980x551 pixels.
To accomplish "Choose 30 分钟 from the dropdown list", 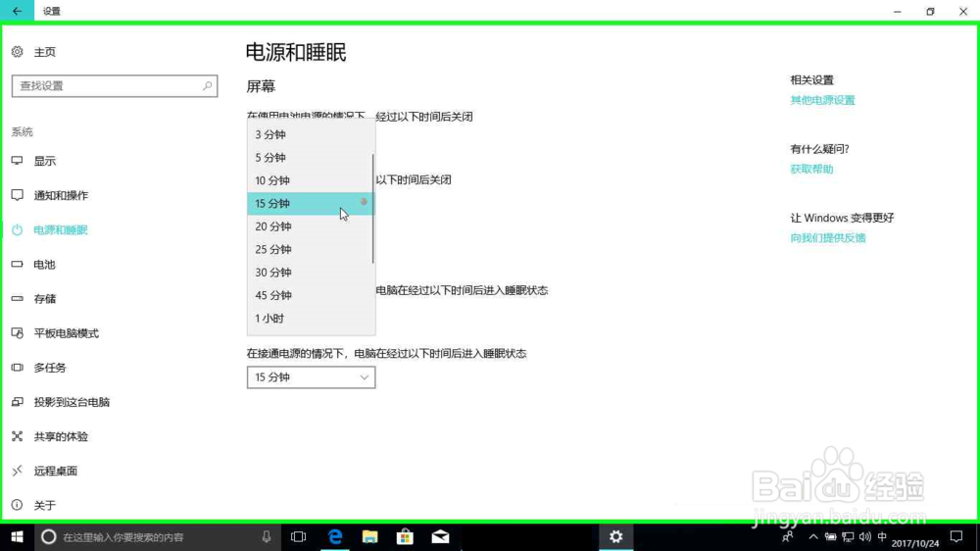I will 310,273.
